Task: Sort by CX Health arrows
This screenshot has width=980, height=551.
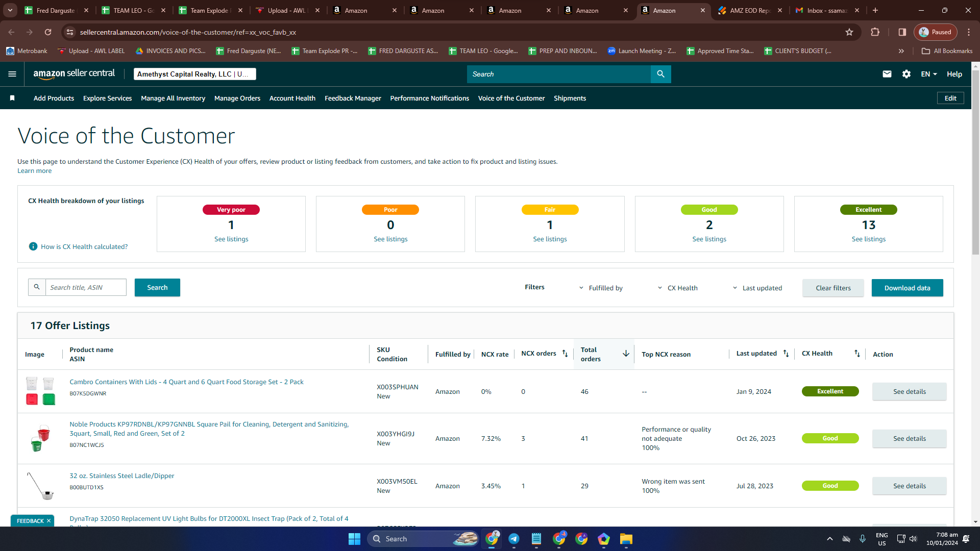Action: [x=857, y=354]
